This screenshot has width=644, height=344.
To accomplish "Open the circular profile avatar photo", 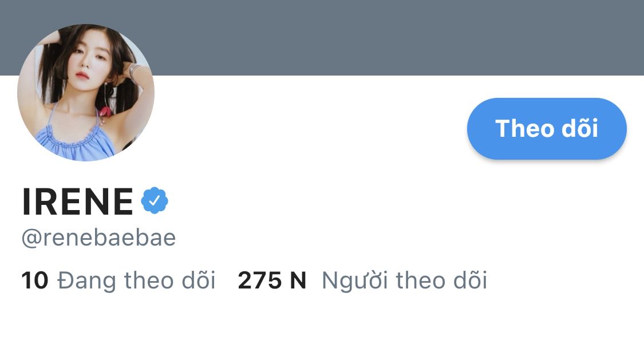I will (x=86, y=93).
